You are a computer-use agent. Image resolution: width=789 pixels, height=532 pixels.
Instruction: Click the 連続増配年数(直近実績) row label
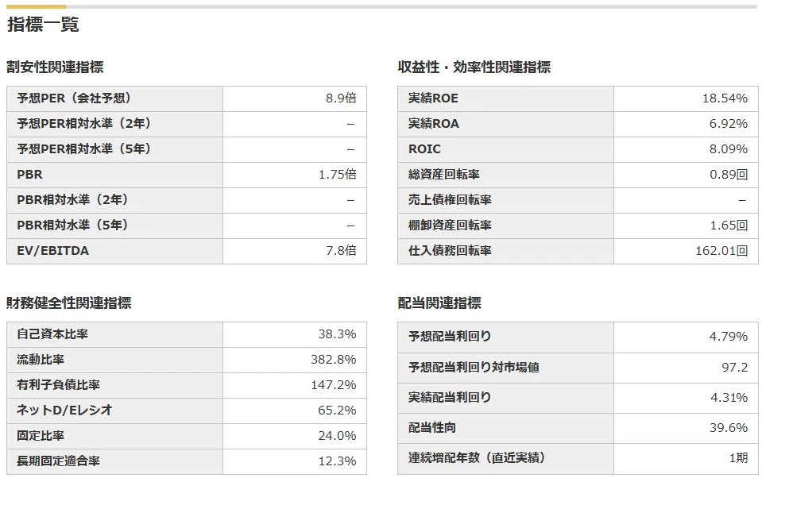tap(477, 457)
